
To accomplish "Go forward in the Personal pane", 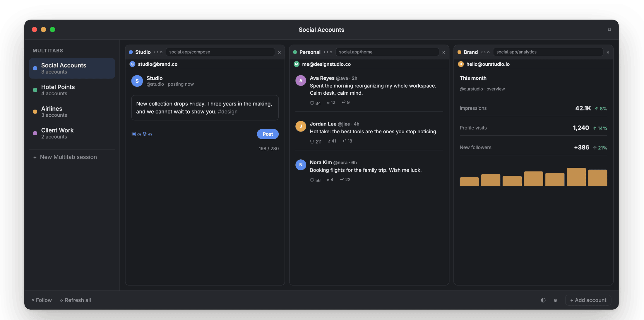I will (327, 52).
